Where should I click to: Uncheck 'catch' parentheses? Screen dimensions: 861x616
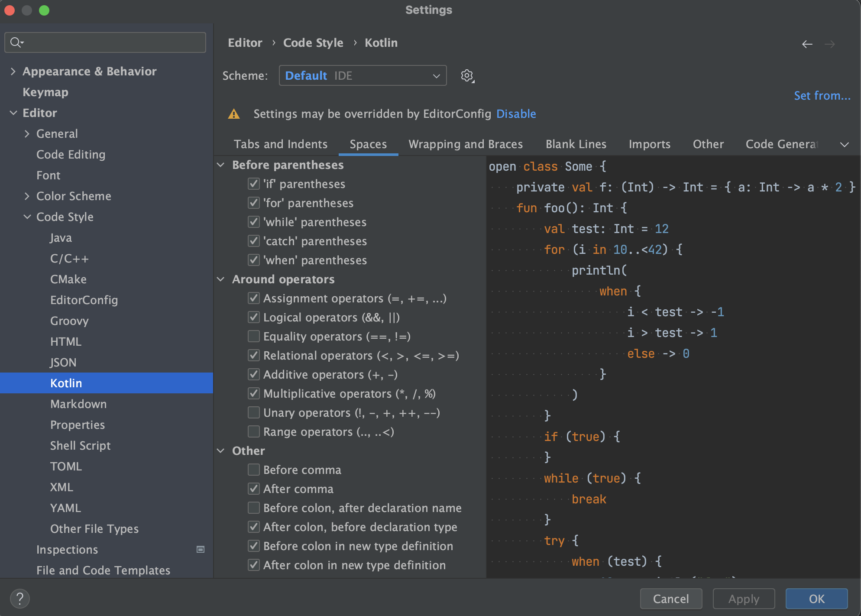pyautogui.click(x=254, y=241)
